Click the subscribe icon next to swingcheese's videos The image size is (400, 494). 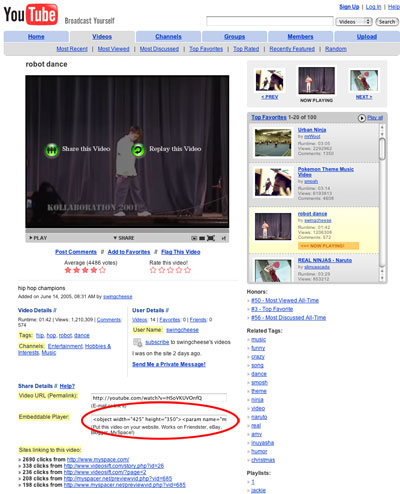pos(138,342)
